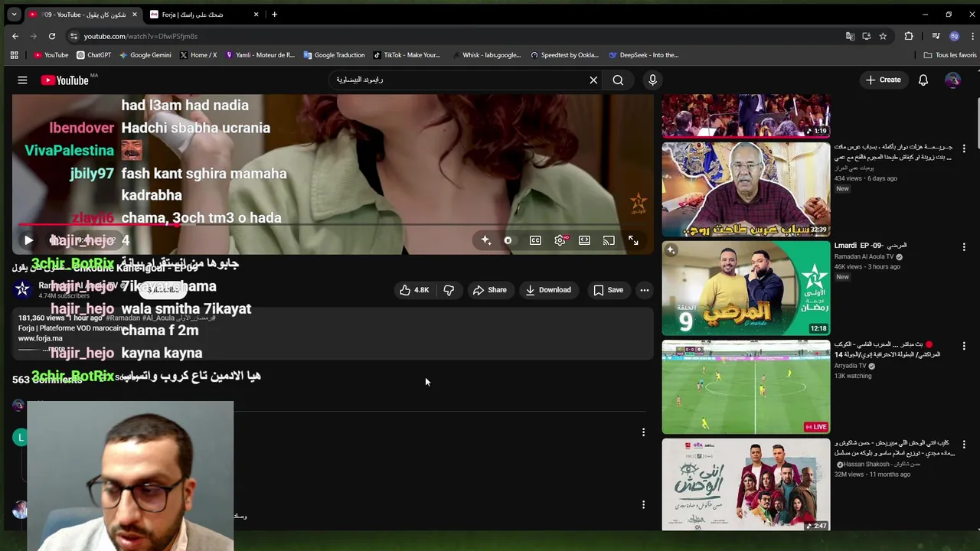
Task: View site information icon in address bar
Action: click(73, 36)
